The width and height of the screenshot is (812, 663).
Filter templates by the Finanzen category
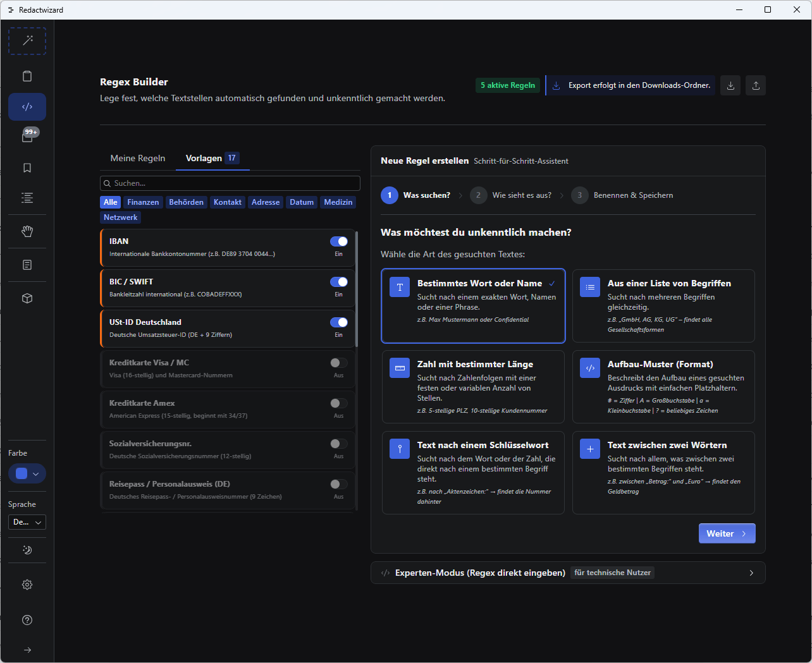click(x=143, y=202)
